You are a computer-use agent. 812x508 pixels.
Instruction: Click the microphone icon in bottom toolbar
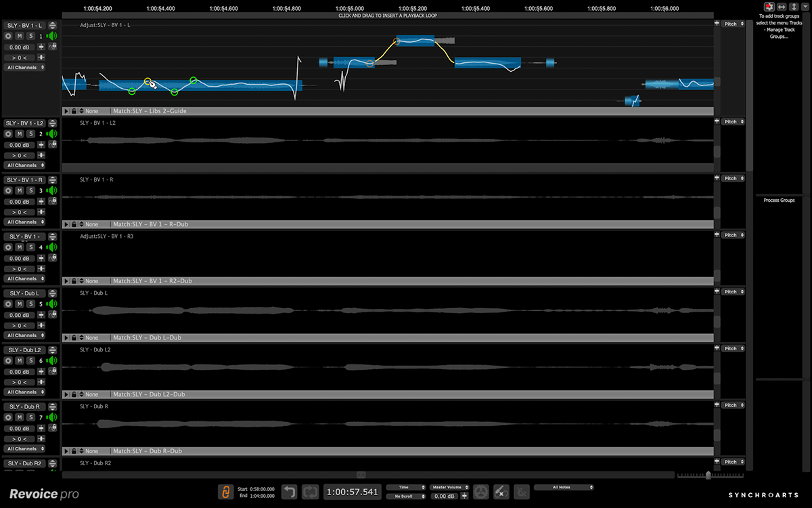501,492
